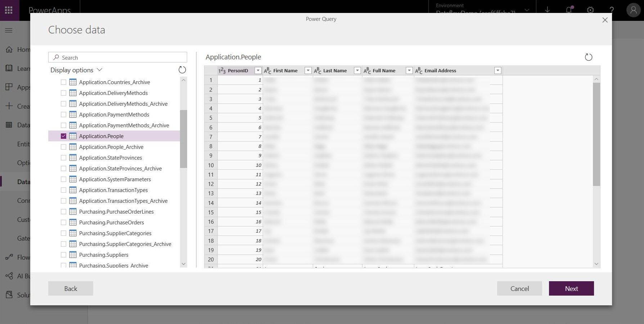
Task: Toggle the hamburger navigation menu
Action: pyautogui.click(x=9, y=30)
